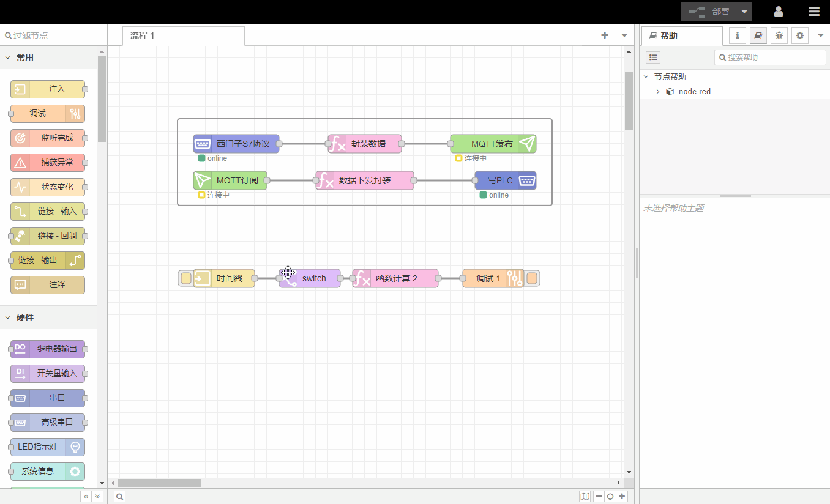Open the configuration nodes gear tab

click(799, 35)
